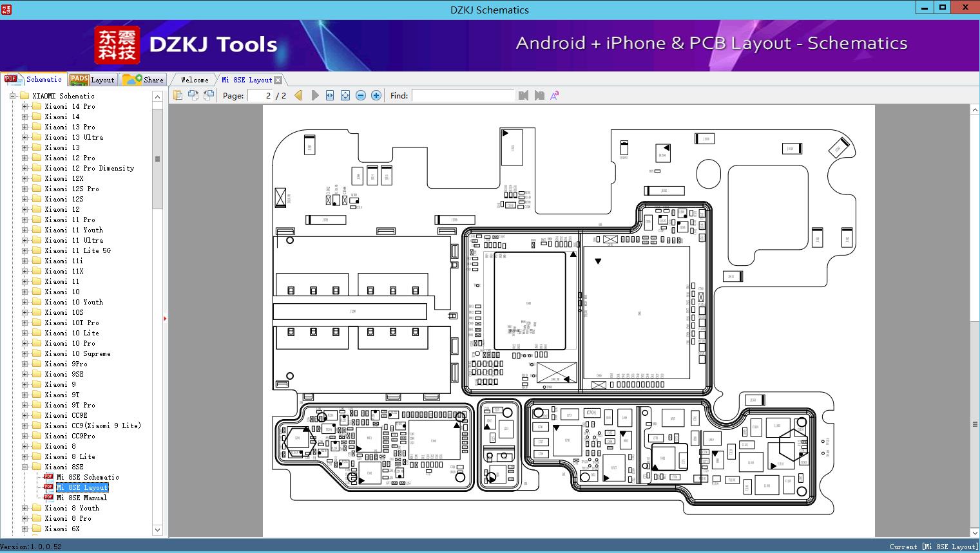Screen dimensions: 980x553
Task: Zoom out of the layout
Action: pos(361,95)
